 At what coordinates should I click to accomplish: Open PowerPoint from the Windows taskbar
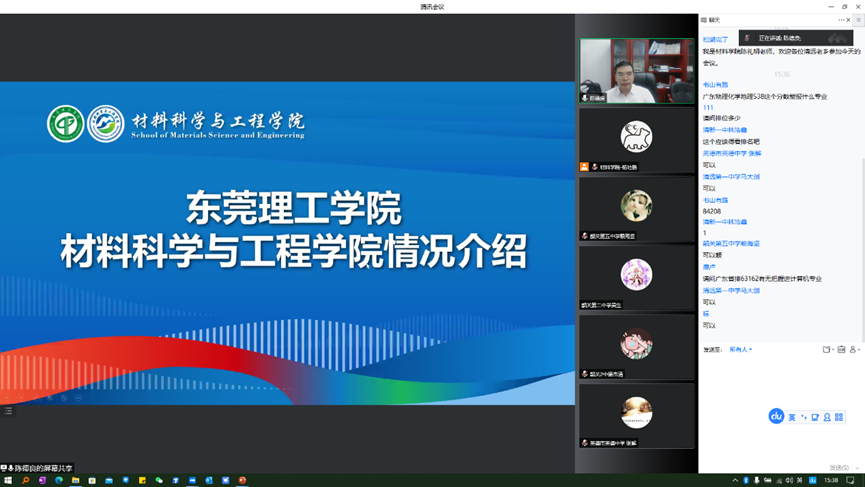[x=242, y=480]
